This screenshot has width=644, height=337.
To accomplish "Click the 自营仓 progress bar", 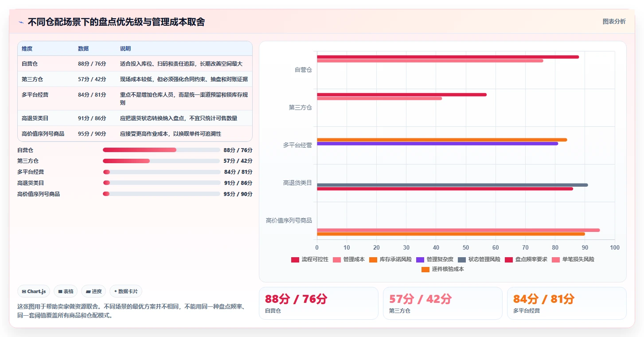I will 161,150.
